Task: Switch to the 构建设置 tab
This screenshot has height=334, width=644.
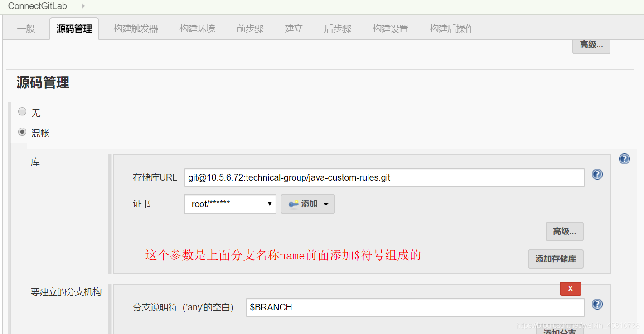Action: [x=390, y=29]
